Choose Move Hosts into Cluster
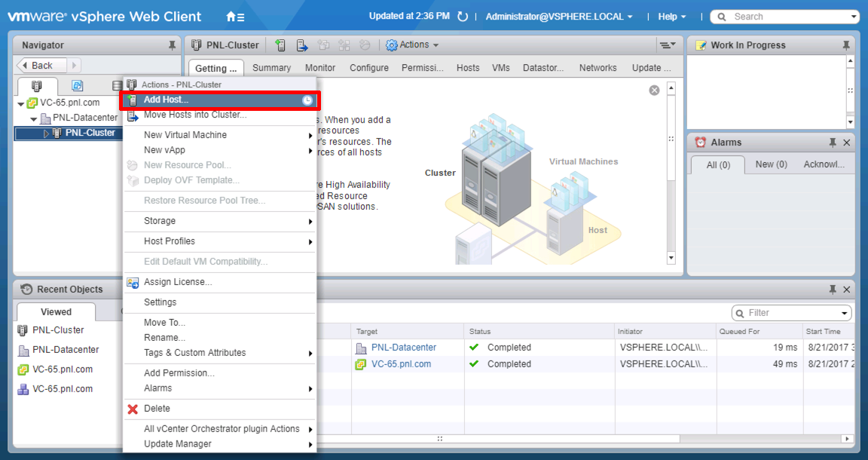The height and width of the screenshot is (460, 868). point(219,115)
